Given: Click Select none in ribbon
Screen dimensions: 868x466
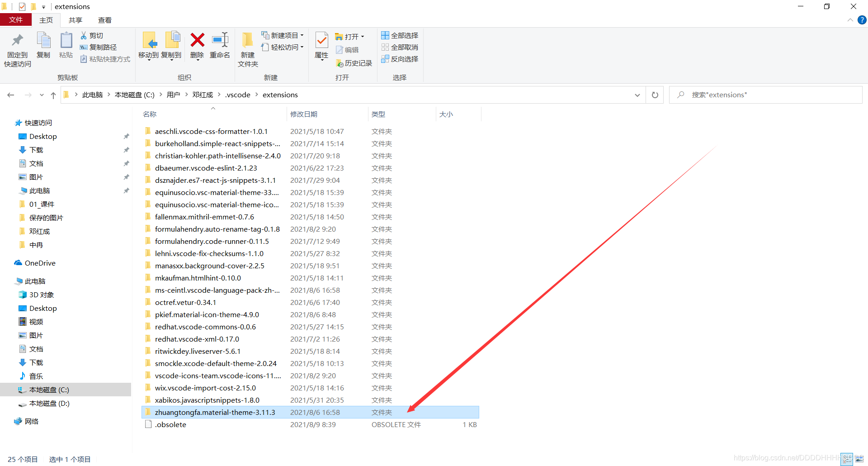Looking at the screenshot, I should point(400,47).
